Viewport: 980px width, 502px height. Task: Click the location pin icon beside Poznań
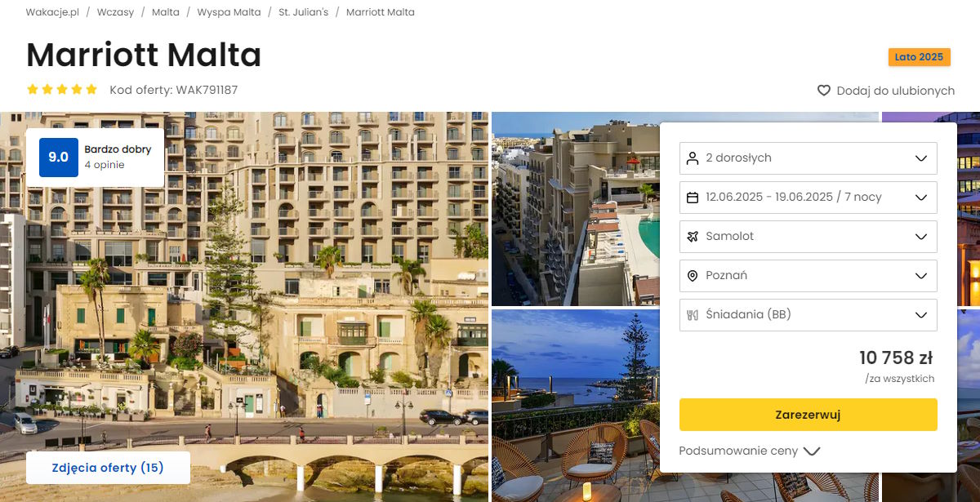pos(693,276)
